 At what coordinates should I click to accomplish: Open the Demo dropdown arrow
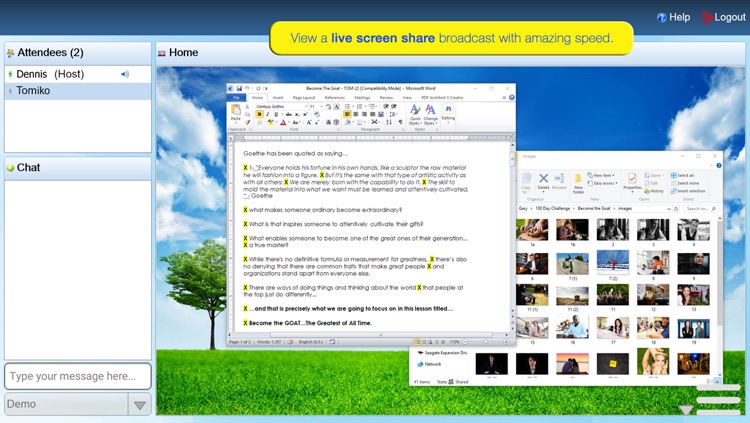coord(140,405)
